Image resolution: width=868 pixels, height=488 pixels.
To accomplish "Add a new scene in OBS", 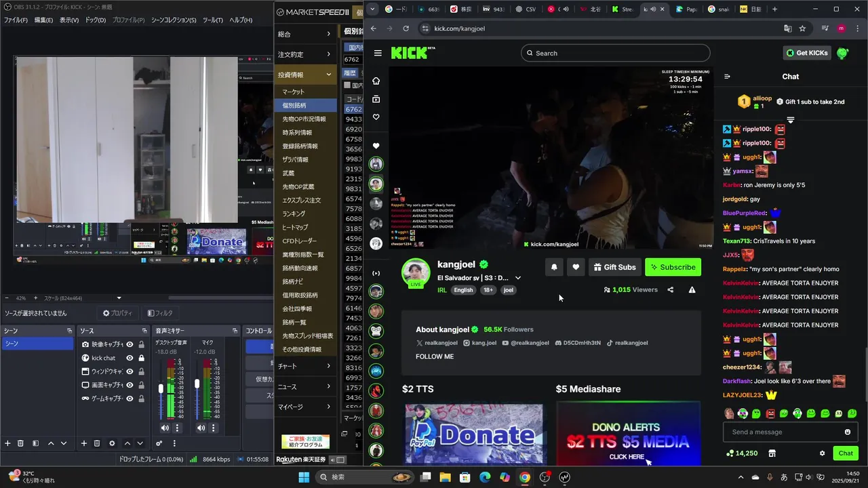I will click(x=8, y=443).
